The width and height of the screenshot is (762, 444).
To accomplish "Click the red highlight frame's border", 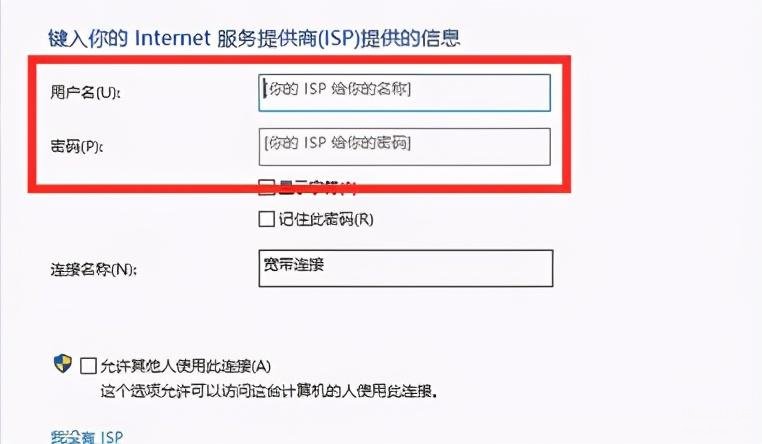I will coord(299,60).
